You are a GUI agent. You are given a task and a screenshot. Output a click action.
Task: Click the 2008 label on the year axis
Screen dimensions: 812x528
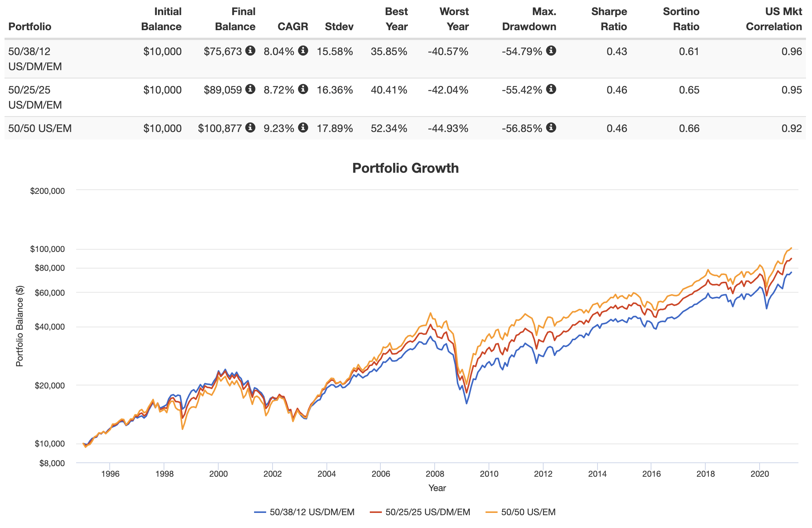click(x=435, y=474)
